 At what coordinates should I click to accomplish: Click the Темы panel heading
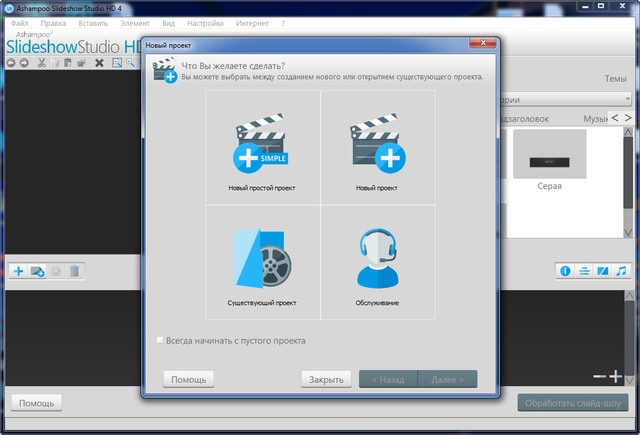tap(616, 78)
